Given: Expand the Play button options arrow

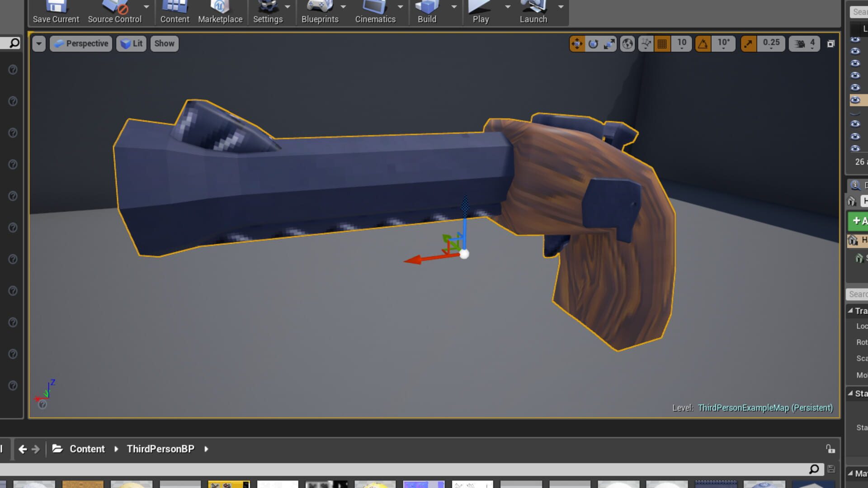Looking at the screenshot, I should click(508, 7).
